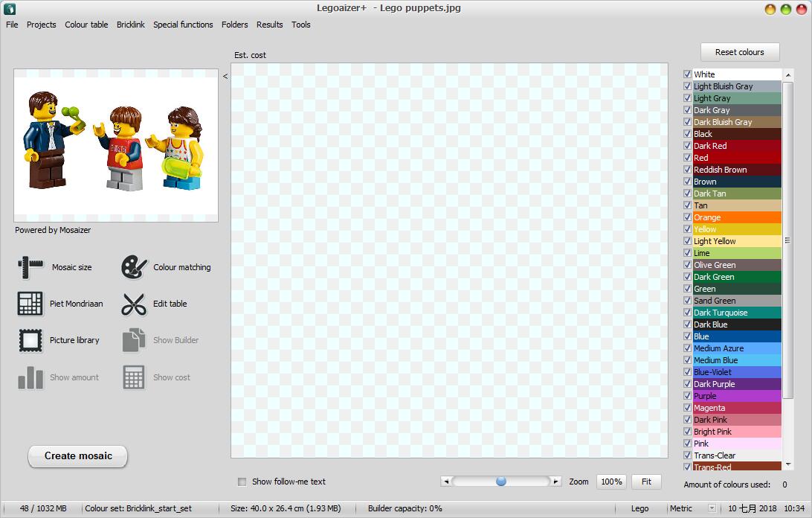Collapse the preview panel with the left chevron

click(x=225, y=76)
